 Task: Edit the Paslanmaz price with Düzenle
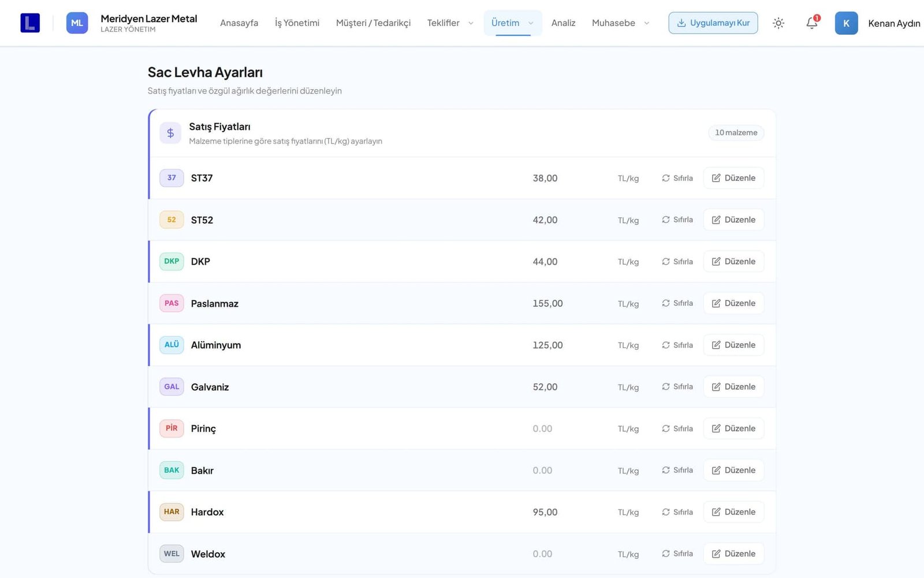pos(733,303)
